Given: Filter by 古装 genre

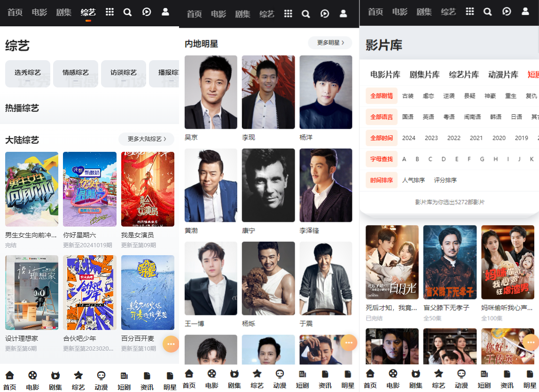Looking at the screenshot, I should click(408, 96).
